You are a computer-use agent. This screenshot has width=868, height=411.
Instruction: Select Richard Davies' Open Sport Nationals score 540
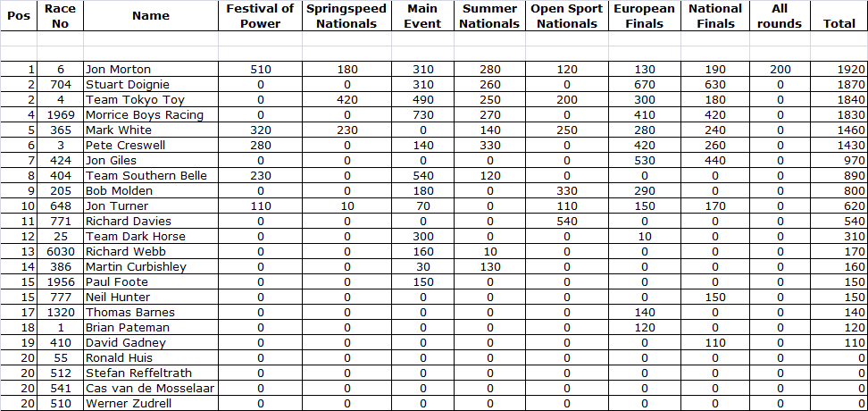tap(566, 221)
